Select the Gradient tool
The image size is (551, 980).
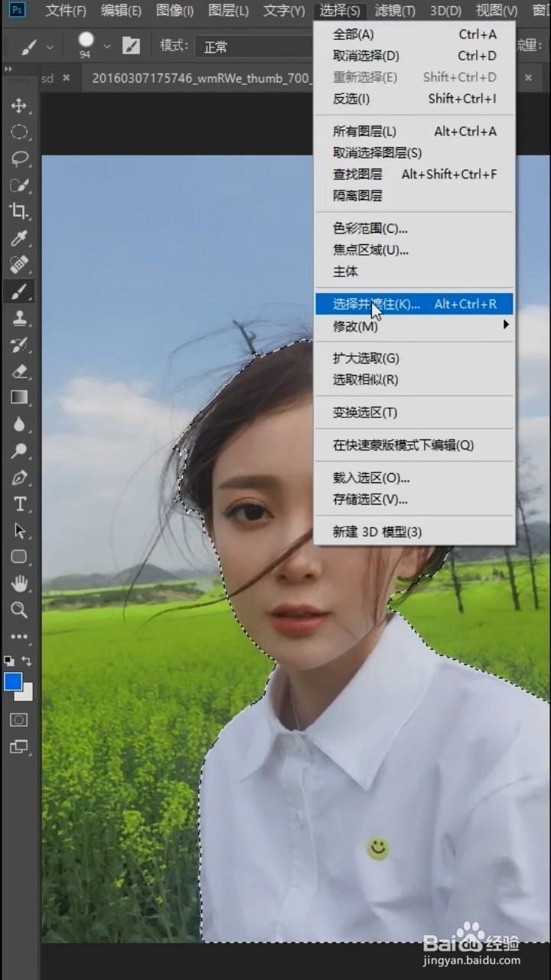[19, 397]
